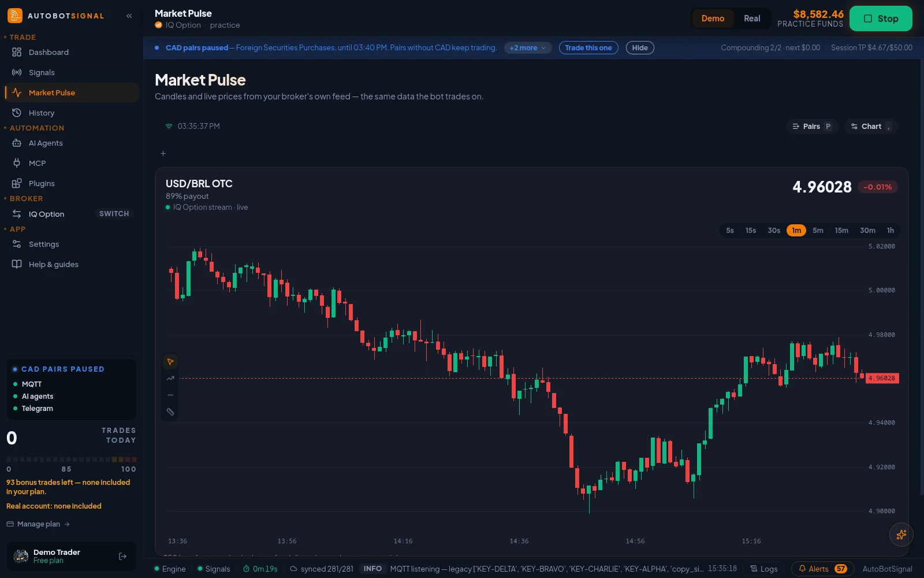Select the Real account mode
Screen dimensions: 924x578
pos(752,18)
